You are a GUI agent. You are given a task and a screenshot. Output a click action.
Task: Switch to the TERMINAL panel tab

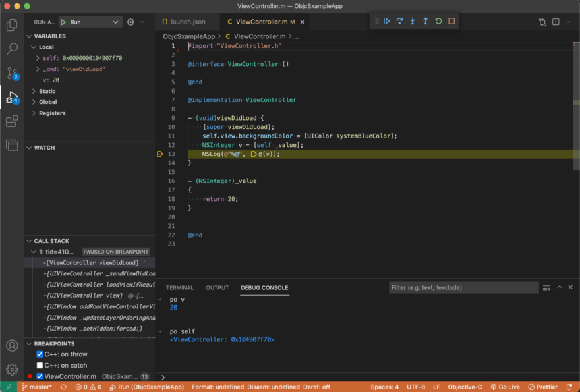[x=179, y=287]
